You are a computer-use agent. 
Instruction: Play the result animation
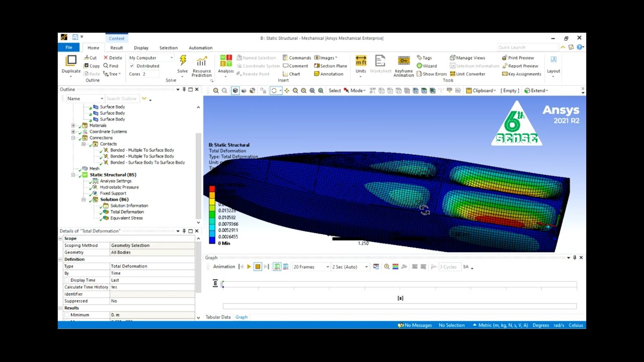coord(249,267)
